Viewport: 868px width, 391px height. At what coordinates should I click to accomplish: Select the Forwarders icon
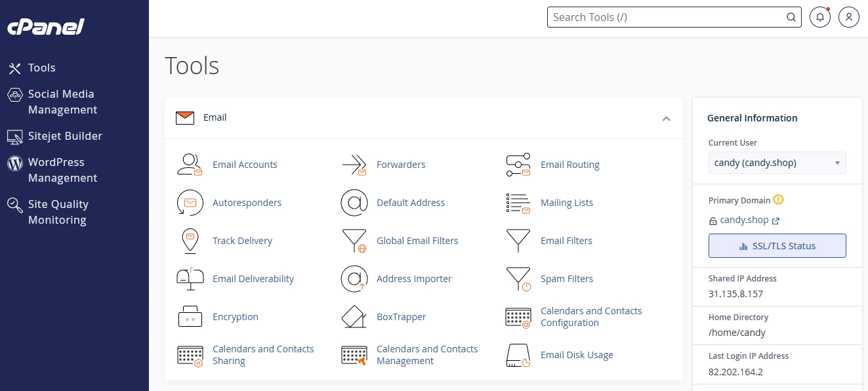pyautogui.click(x=354, y=165)
